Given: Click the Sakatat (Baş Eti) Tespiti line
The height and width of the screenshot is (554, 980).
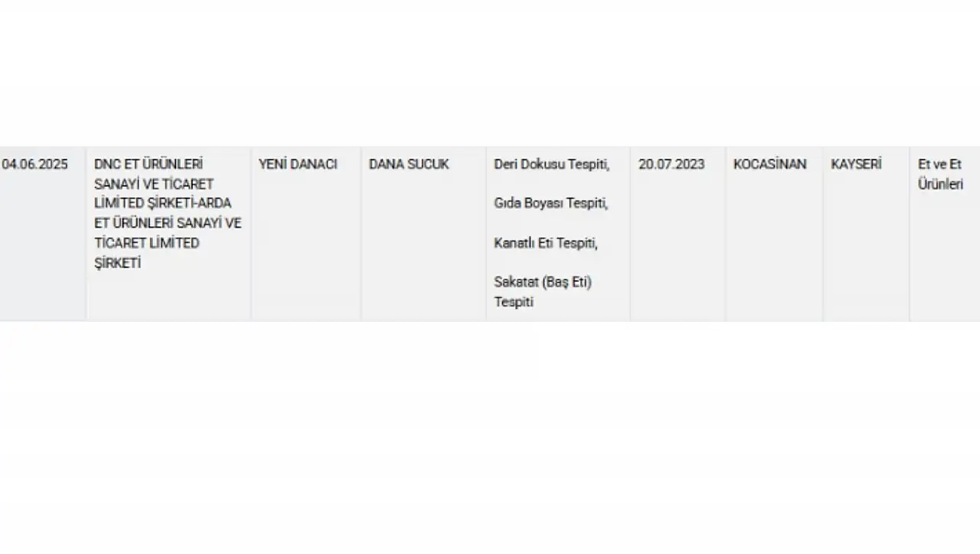Looking at the screenshot, I should [x=543, y=292].
